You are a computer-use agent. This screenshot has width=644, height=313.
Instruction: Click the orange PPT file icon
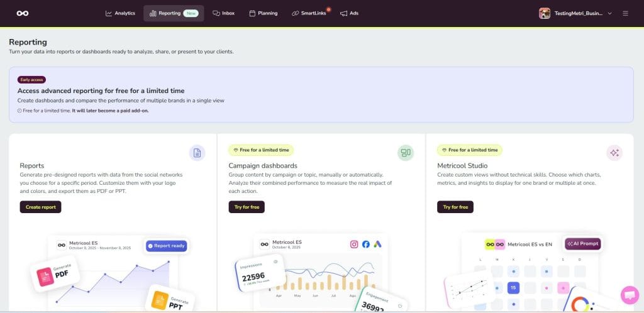click(x=160, y=300)
